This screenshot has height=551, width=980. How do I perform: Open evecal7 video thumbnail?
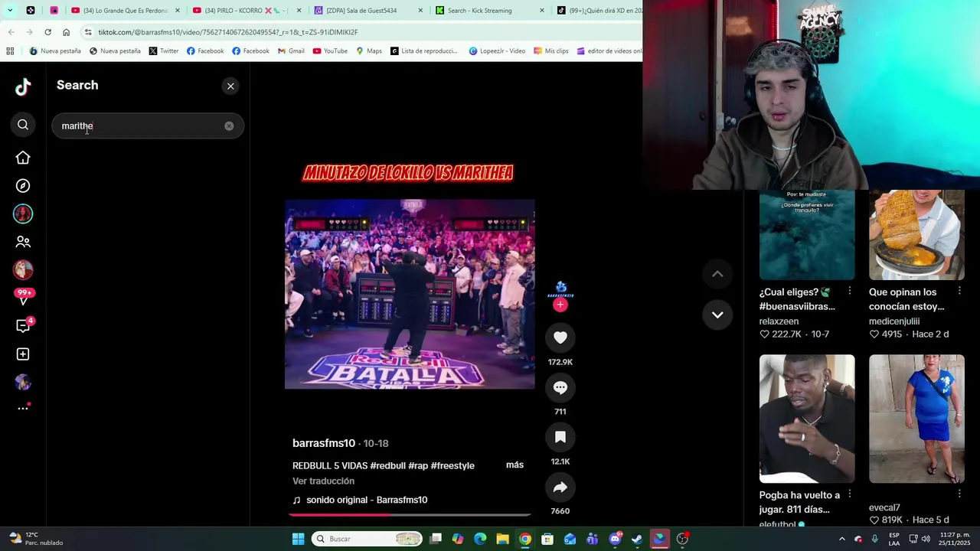click(x=916, y=419)
